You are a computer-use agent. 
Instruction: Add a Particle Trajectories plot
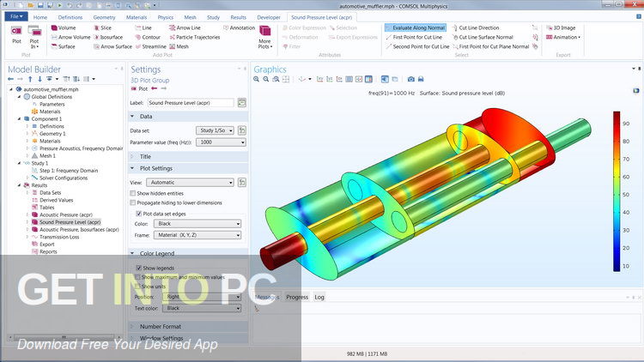click(x=195, y=38)
